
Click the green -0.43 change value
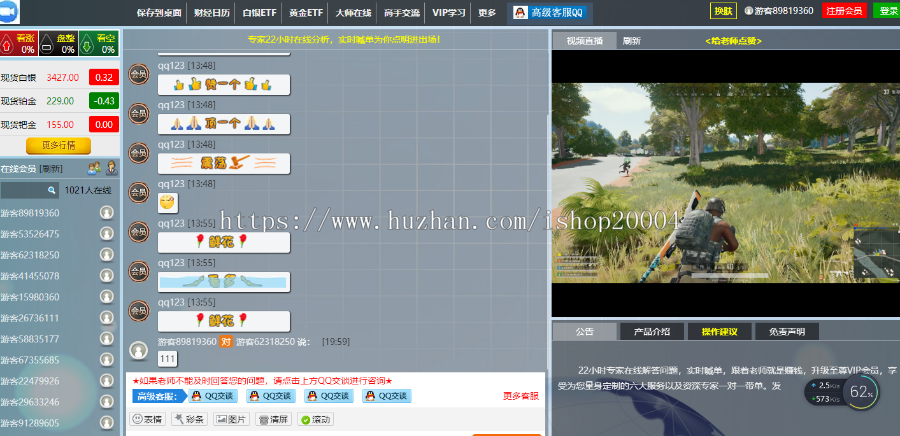pos(104,100)
